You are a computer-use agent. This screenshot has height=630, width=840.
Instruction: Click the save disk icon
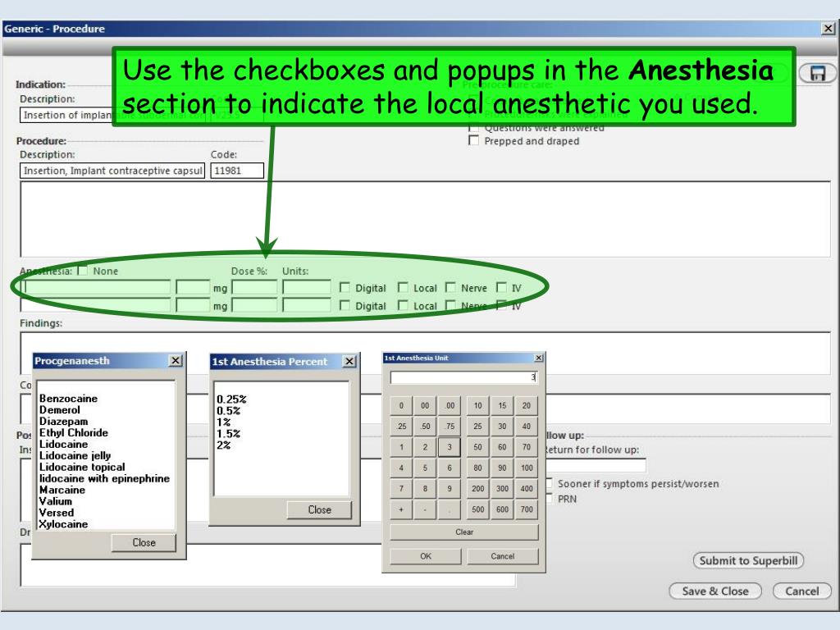click(x=818, y=73)
